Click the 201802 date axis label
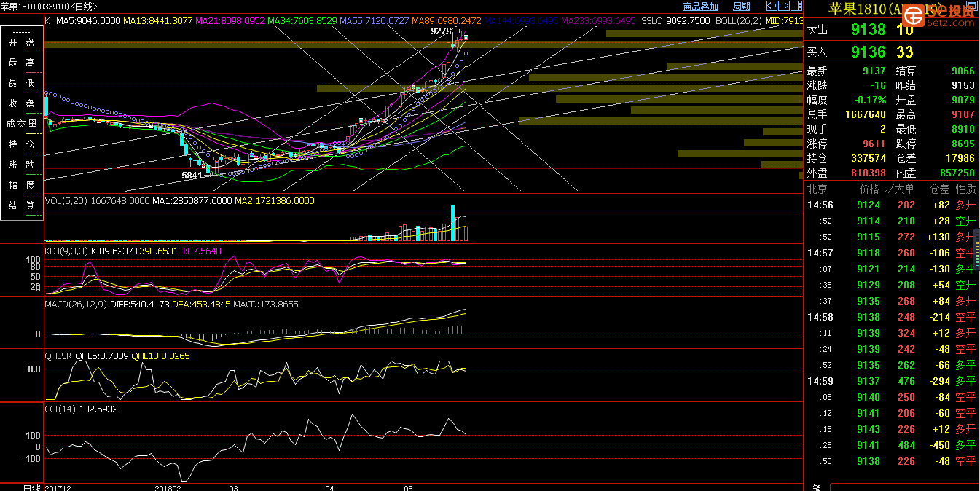This screenshot has height=491, width=980. (168, 487)
